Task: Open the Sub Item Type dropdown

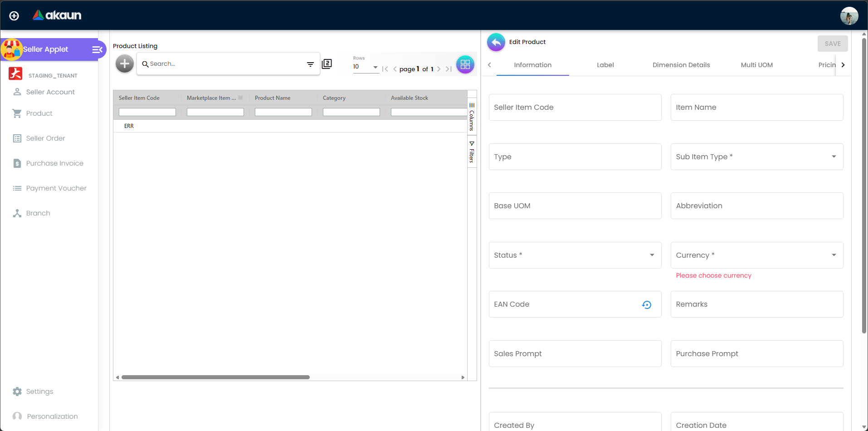Action: (834, 156)
